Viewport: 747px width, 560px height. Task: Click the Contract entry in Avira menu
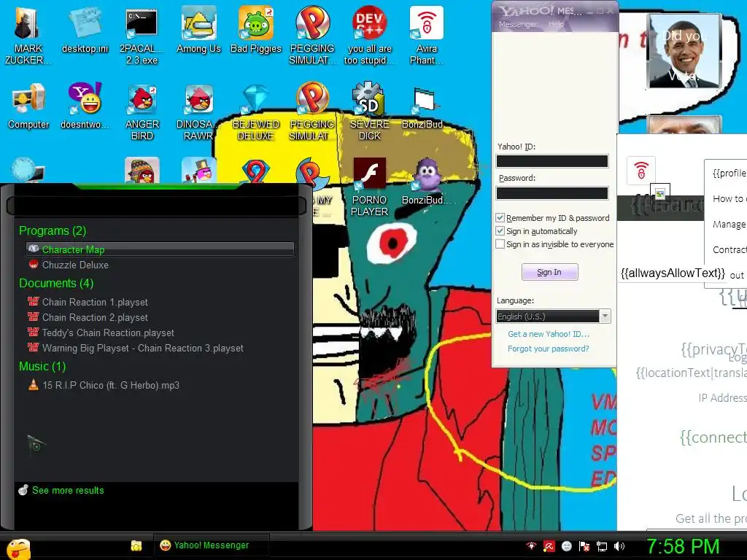click(x=729, y=249)
